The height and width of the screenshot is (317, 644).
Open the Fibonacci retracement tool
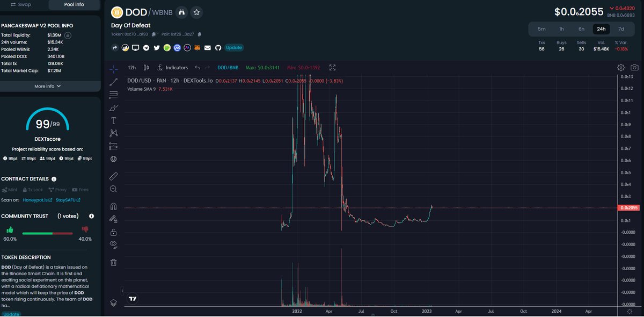113,95
